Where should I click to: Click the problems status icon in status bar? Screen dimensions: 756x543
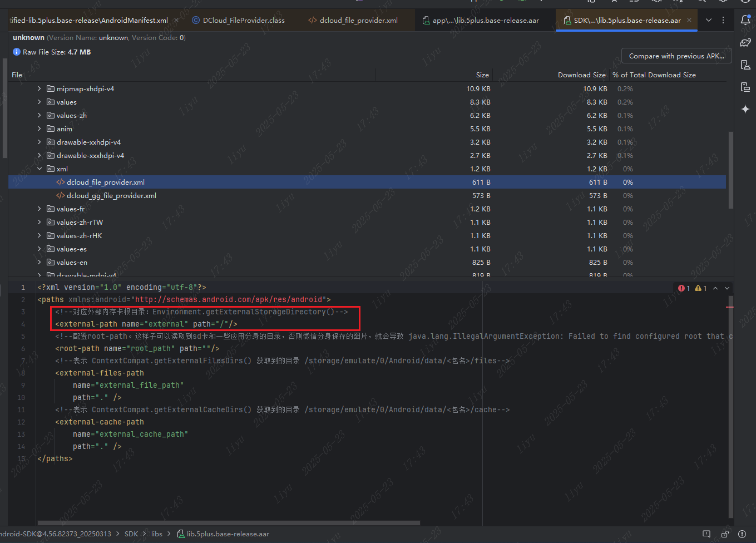[742, 534]
